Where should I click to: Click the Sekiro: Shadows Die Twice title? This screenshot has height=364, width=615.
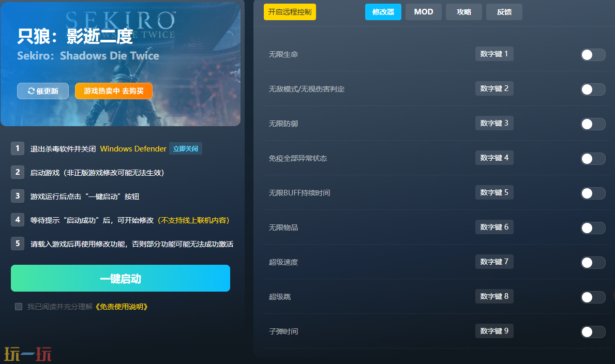pyautogui.click(x=88, y=56)
